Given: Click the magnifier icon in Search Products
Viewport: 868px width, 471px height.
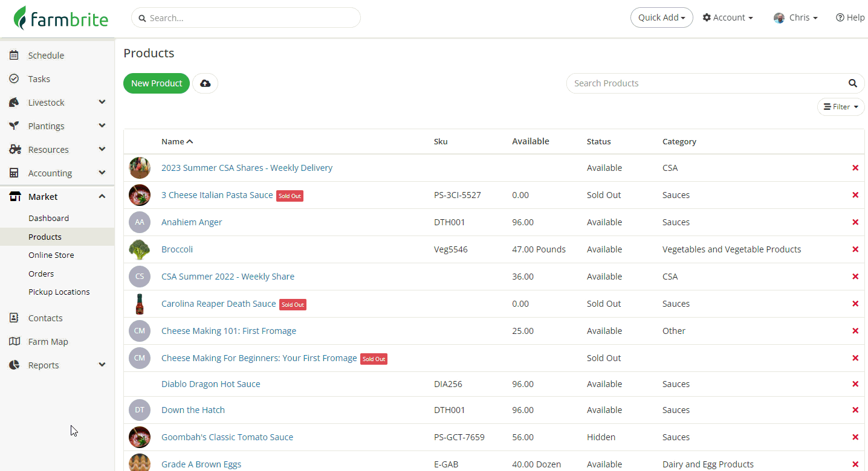Looking at the screenshot, I should 852,83.
